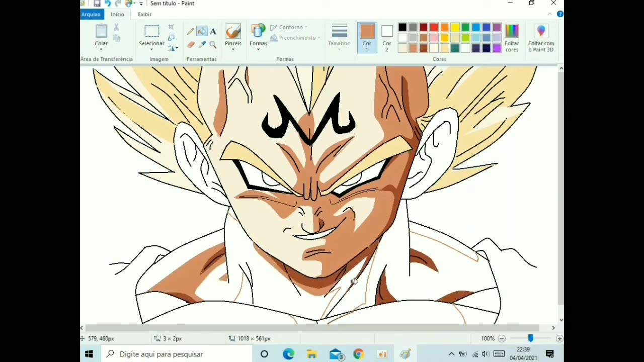Open the Mail app on the taskbar
644x362 pixels.
pyautogui.click(x=336, y=354)
